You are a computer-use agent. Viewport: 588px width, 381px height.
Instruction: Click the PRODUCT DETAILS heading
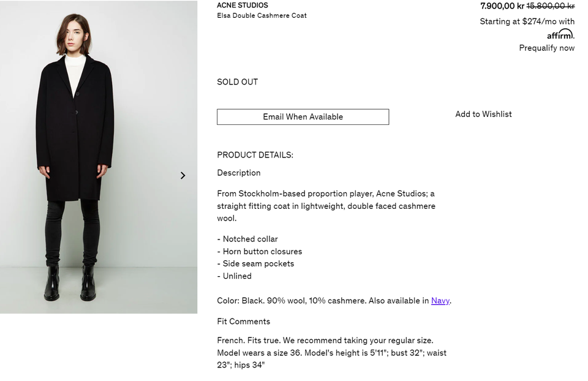[x=255, y=155]
